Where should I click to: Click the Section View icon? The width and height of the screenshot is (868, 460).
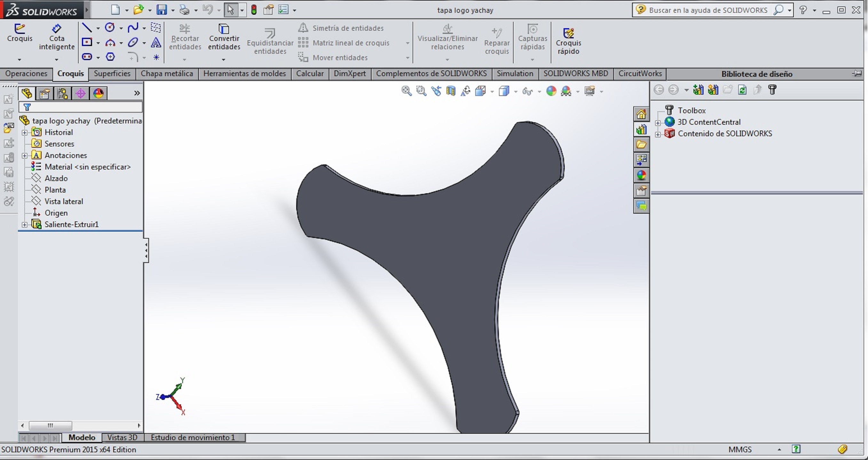(451, 91)
